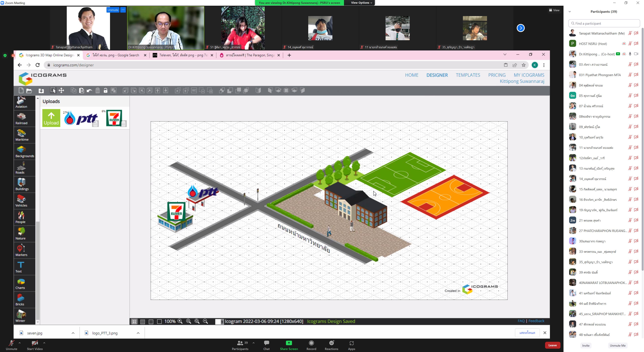Delete the uploaded ptt logo
This screenshot has height=352, width=644.
pyautogui.click(x=95, y=124)
